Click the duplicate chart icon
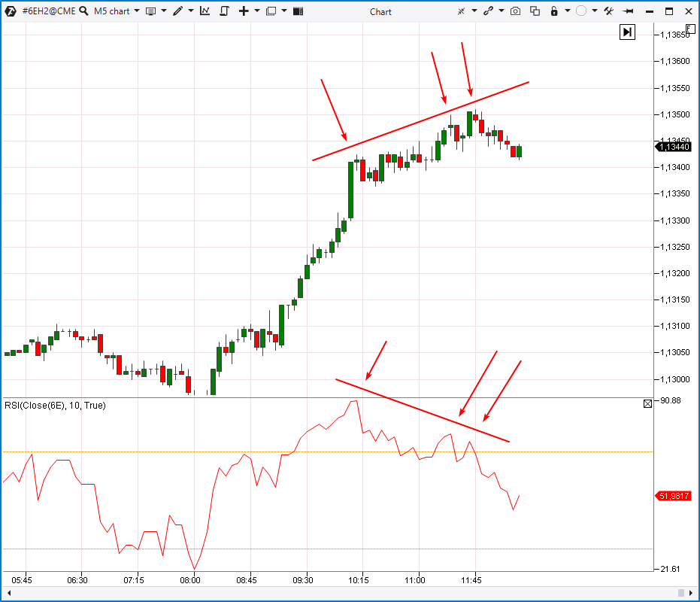 [x=535, y=11]
